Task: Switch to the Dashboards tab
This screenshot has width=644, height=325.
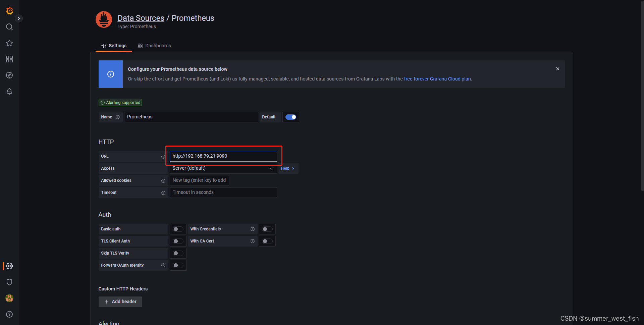Action: (x=158, y=46)
